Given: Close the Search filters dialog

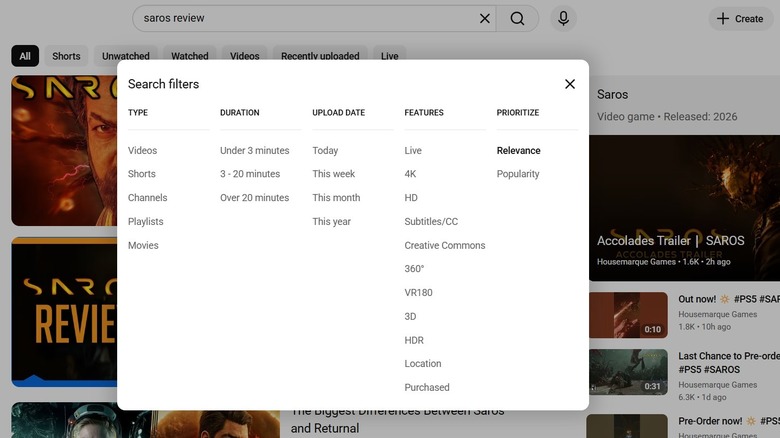Looking at the screenshot, I should point(570,84).
